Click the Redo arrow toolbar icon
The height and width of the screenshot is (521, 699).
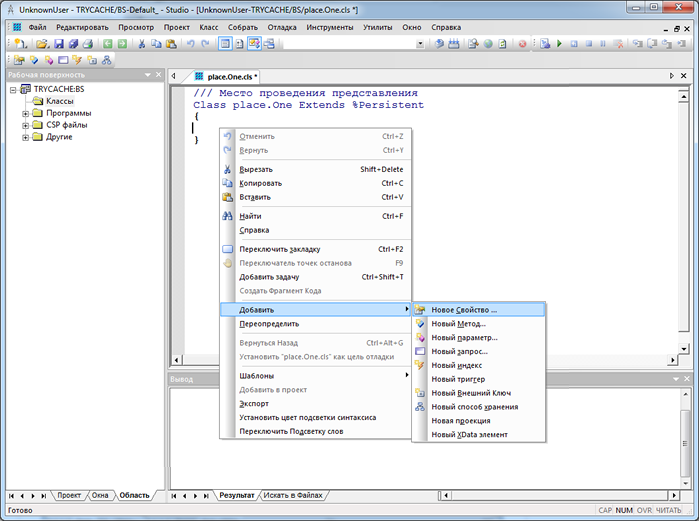[205, 44]
